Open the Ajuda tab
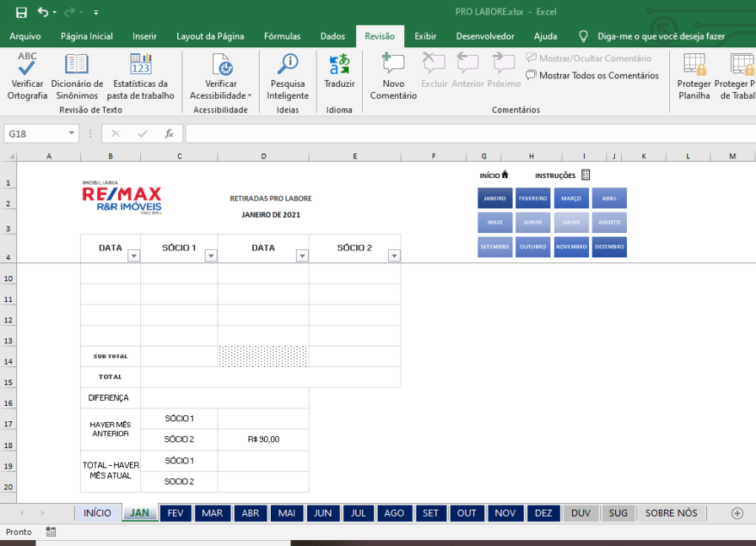The width and height of the screenshot is (756, 546). [x=545, y=36]
